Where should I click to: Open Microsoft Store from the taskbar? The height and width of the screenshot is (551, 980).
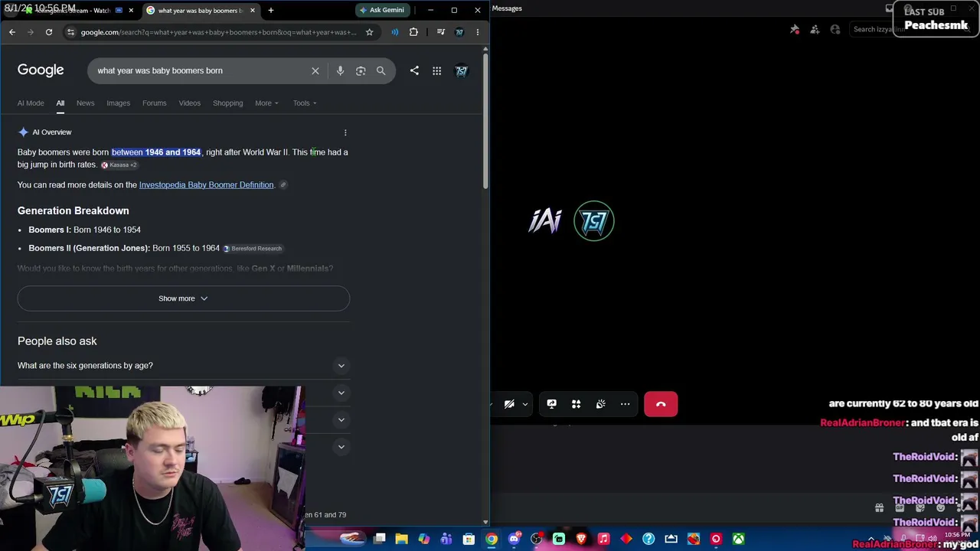[x=469, y=539]
